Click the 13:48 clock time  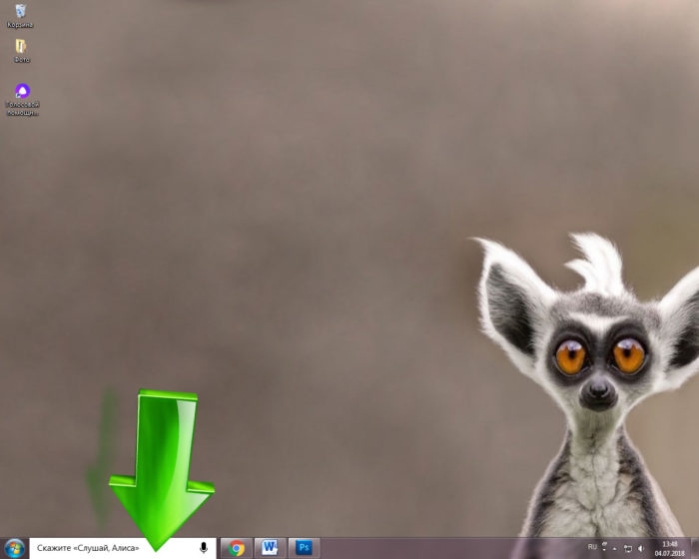point(670,544)
